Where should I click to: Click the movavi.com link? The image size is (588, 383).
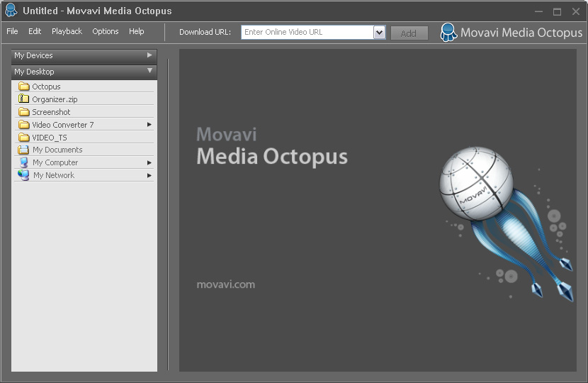[x=226, y=284]
